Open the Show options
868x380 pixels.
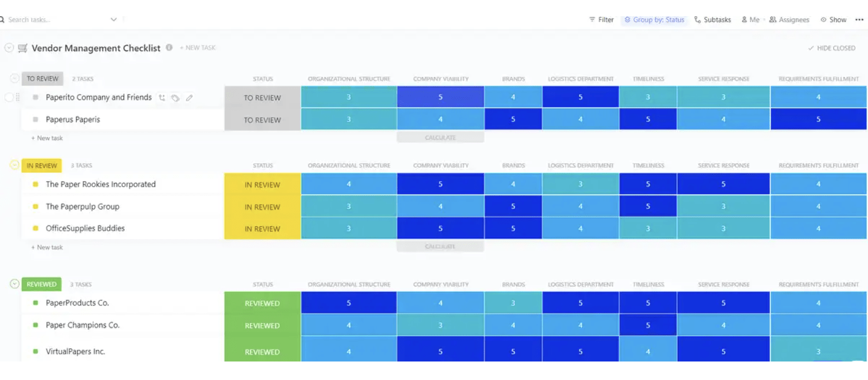[x=833, y=20]
